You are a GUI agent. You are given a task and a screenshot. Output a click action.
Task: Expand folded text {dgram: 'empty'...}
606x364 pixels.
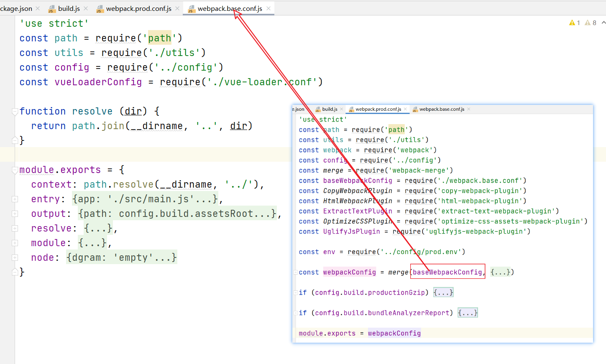[122, 257]
